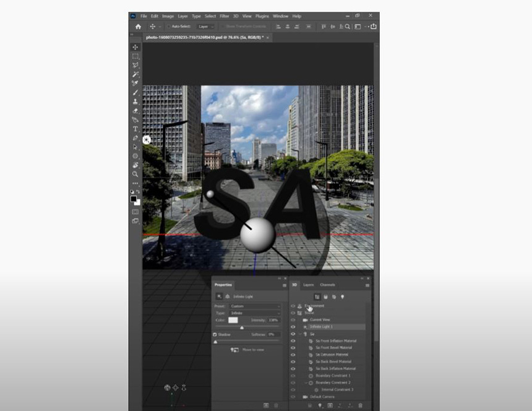Click light Color swatch
The width and height of the screenshot is (532, 411).
tap(233, 320)
